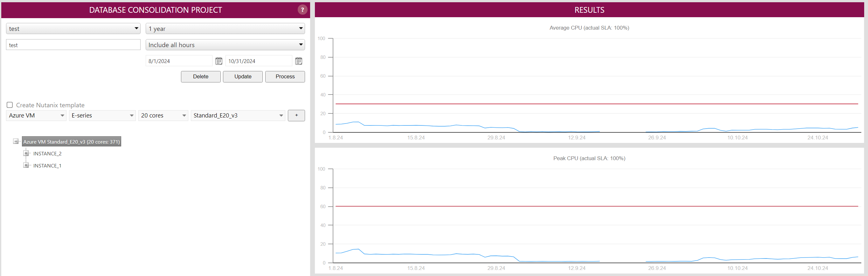Open the Azure VM platform dropdown
This screenshot has width=868, height=276.
click(x=36, y=115)
